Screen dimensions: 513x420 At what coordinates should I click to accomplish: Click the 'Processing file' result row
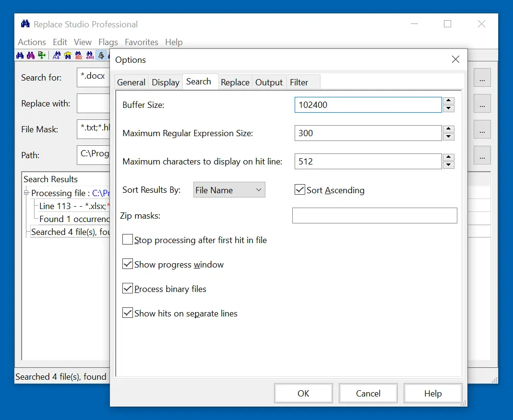click(71, 193)
